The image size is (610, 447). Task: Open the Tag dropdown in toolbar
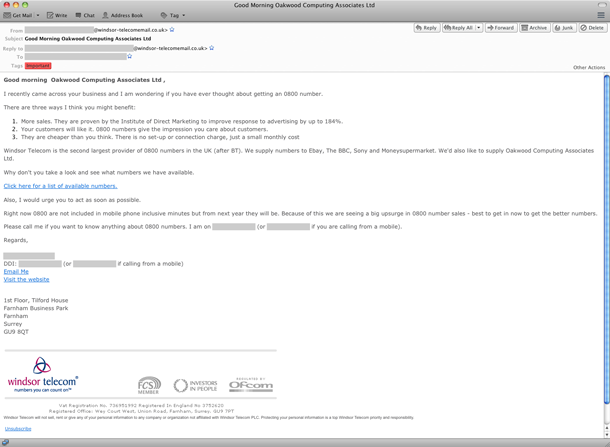pos(173,15)
